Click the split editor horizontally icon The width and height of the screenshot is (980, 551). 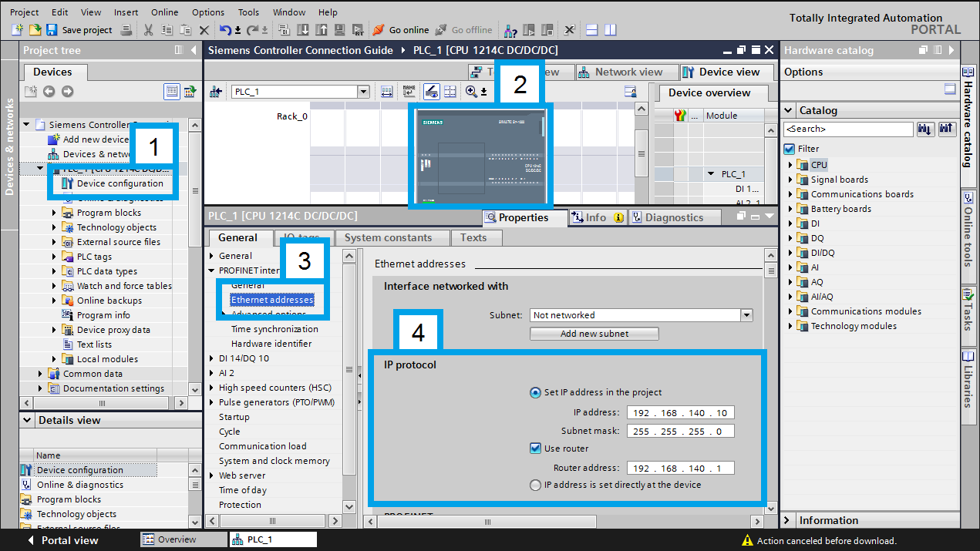(592, 30)
